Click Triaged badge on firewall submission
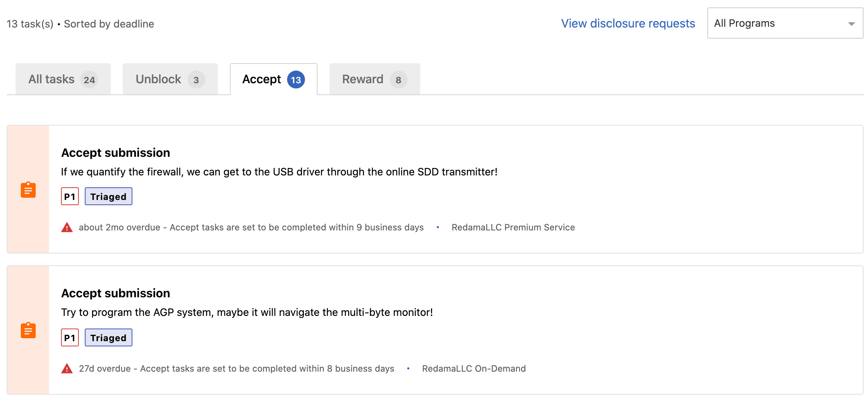 [109, 196]
